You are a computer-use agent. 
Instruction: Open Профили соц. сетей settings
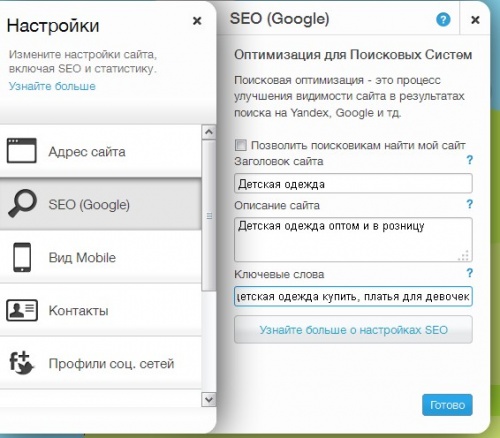101,363
